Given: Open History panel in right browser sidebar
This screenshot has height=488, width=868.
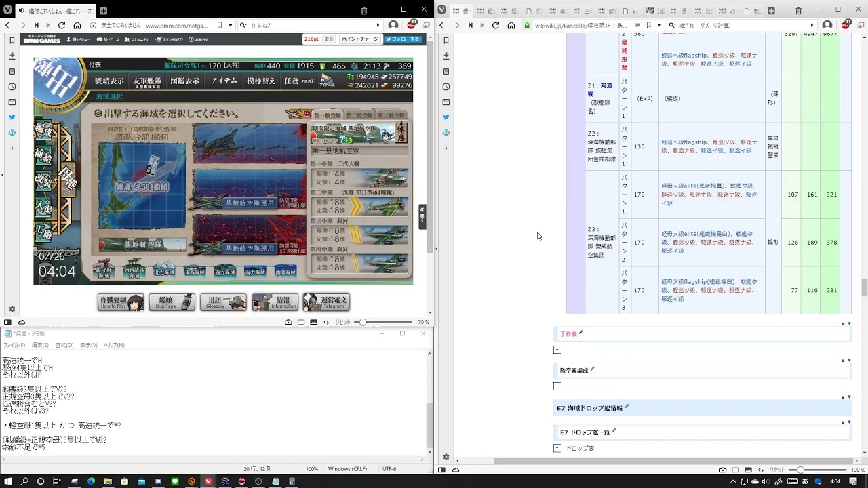Looking at the screenshot, I should (446, 87).
